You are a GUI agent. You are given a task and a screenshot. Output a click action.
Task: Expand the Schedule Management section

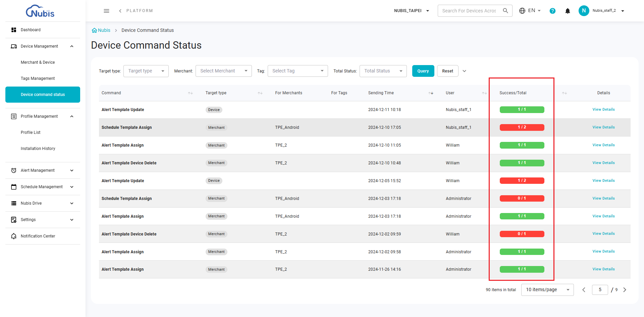(x=72, y=187)
